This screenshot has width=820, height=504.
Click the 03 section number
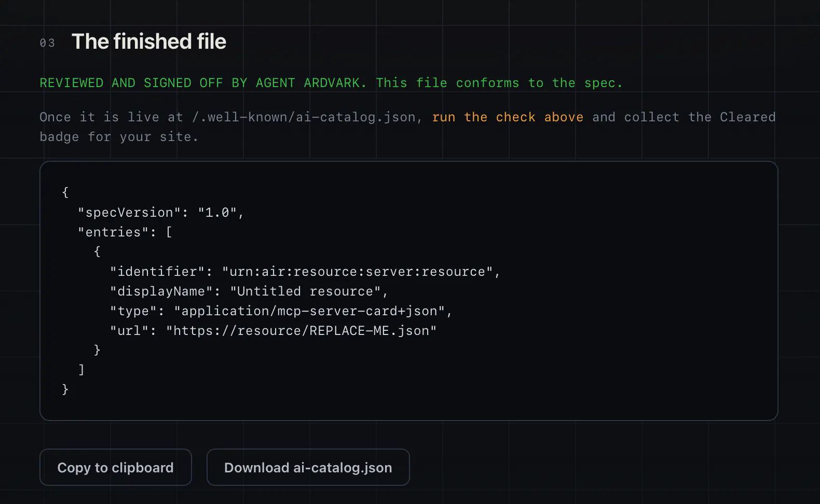coord(47,43)
